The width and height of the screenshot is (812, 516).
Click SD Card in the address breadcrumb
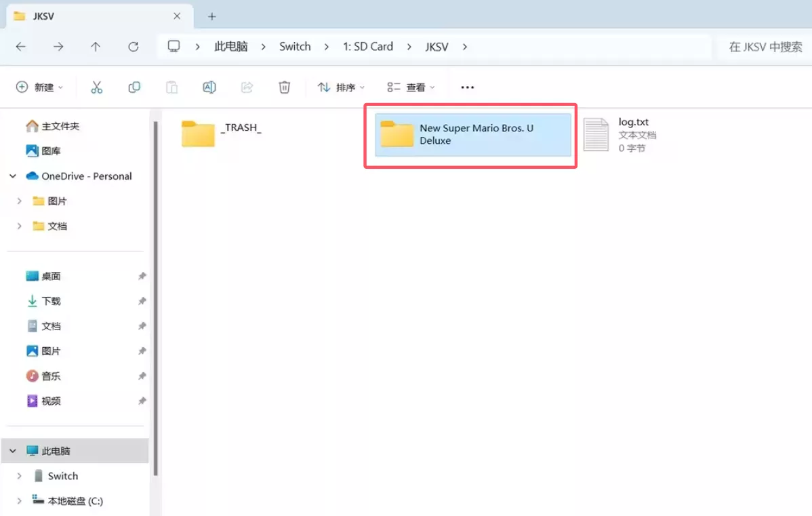tap(367, 47)
